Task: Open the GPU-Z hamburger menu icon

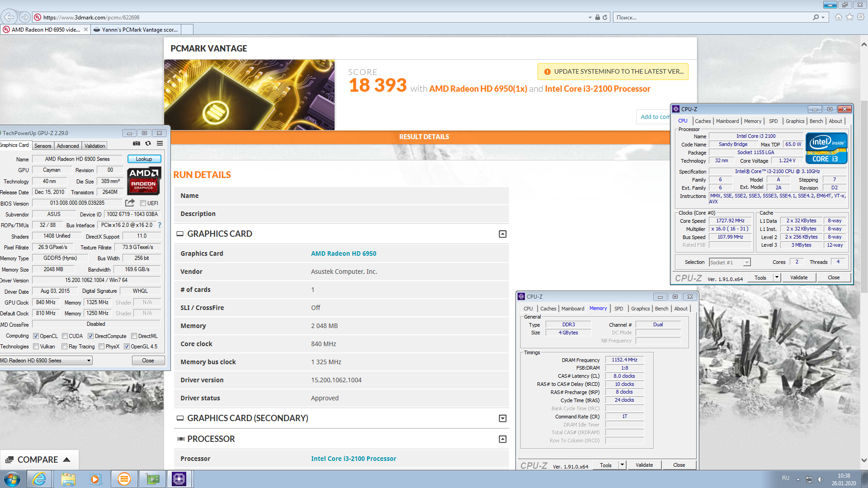Action: (160, 143)
